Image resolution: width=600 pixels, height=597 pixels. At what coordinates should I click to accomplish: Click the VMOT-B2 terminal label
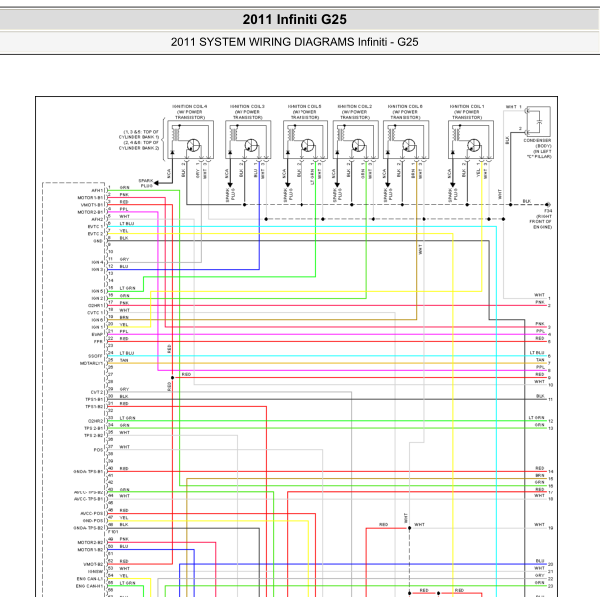(93, 564)
